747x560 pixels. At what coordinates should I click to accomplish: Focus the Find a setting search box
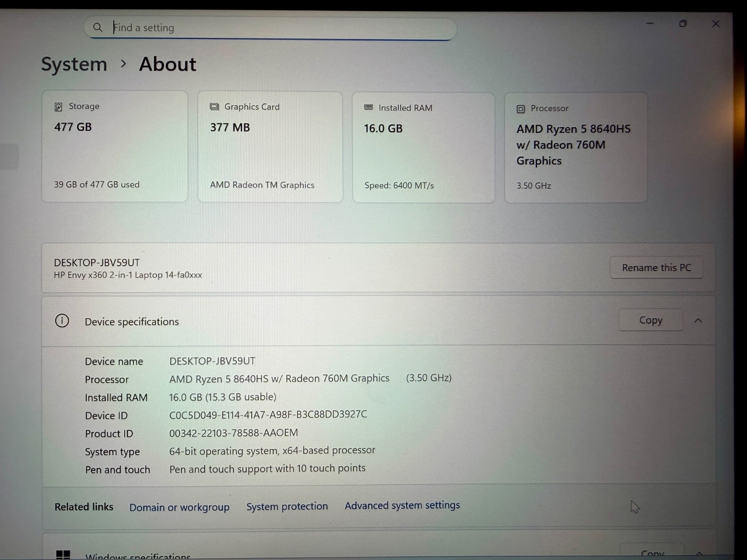pyautogui.click(x=270, y=28)
